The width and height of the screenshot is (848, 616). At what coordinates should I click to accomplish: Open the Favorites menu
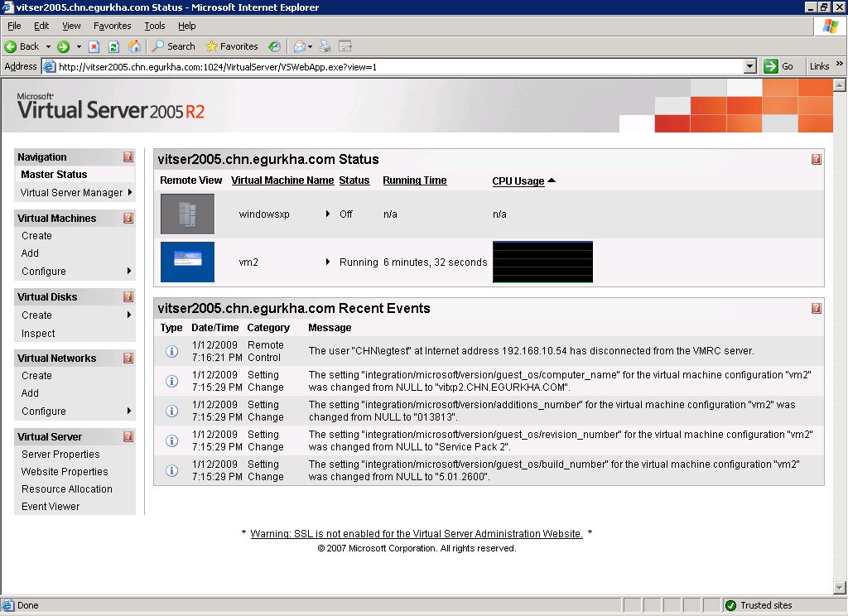coord(112,26)
